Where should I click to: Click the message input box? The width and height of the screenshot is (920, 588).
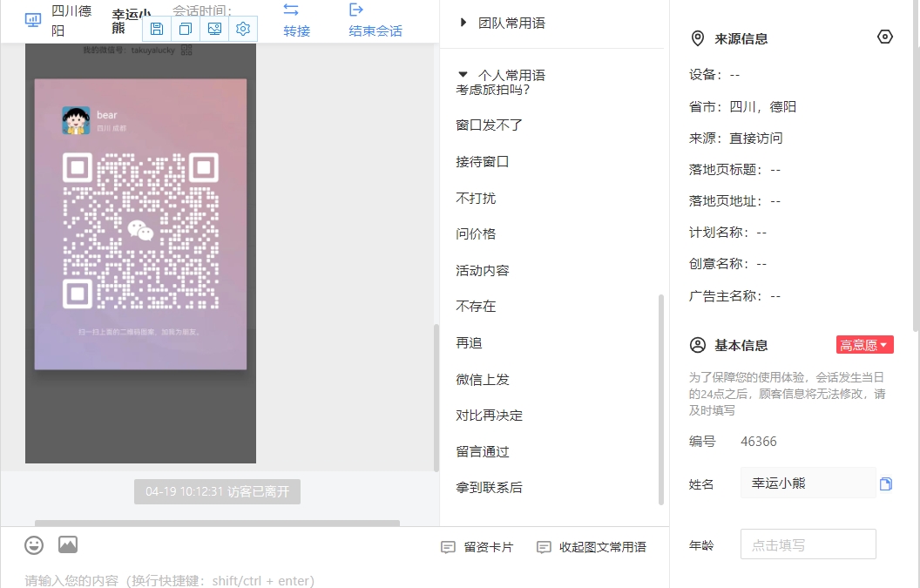click(335, 580)
